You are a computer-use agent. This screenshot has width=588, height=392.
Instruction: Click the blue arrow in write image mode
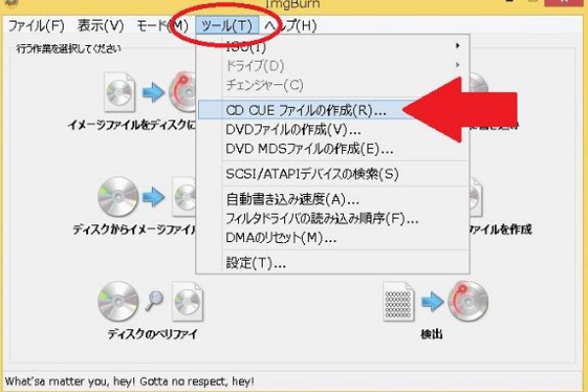[x=153, y=92]
